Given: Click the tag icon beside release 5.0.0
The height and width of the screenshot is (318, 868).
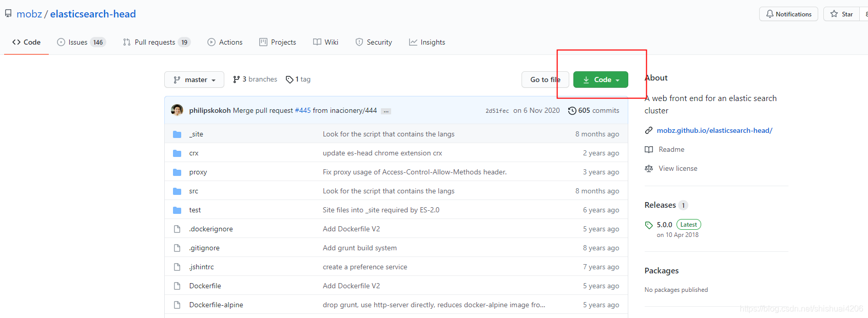Looking at the screenshot, I should [649, 225].
